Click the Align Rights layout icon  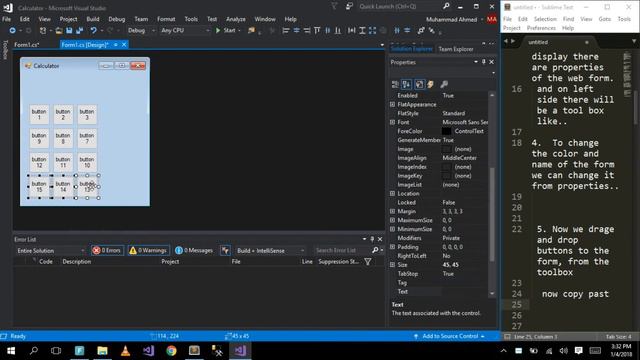tap(307, 31)
